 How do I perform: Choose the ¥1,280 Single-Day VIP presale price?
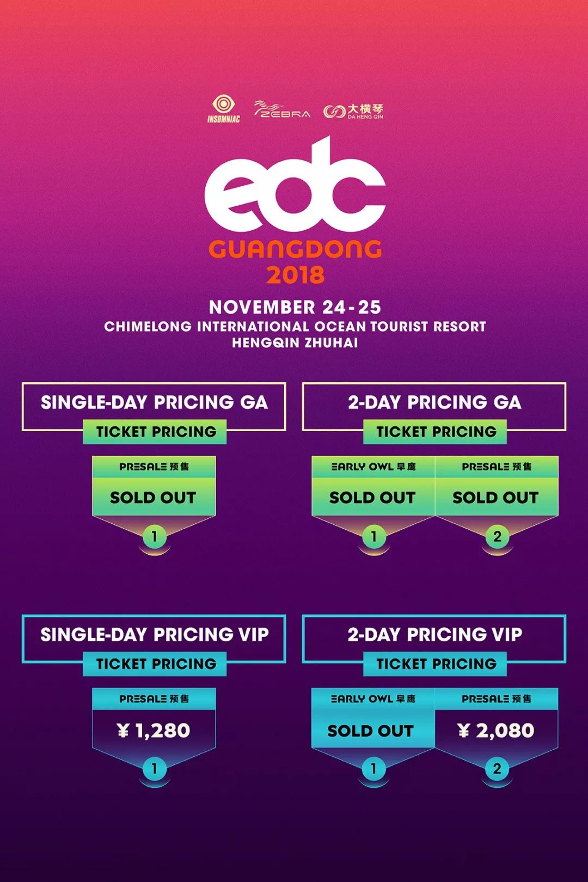tap(154, 730)
